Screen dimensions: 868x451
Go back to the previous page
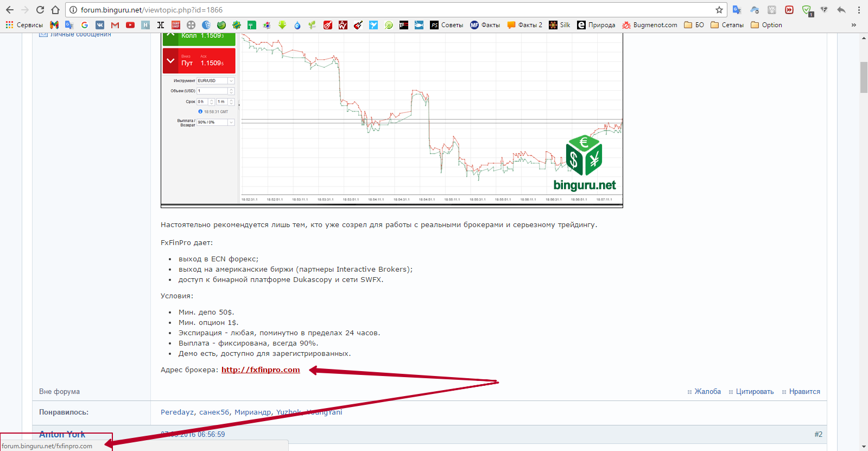[10, 10]
